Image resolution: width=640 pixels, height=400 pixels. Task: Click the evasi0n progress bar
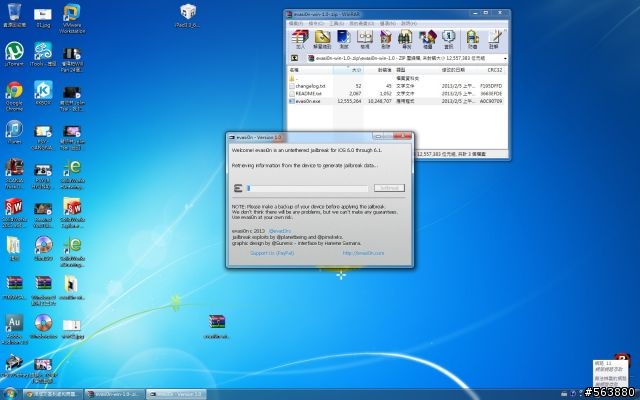point(307,188)
